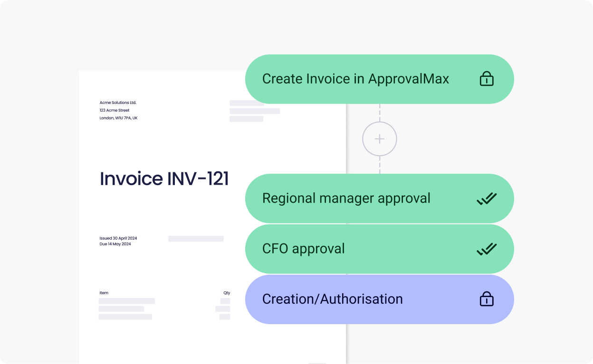The image size is (593, 364).
Task: Open the Invoice INV-121 document
Action: [x=164, y=179]
